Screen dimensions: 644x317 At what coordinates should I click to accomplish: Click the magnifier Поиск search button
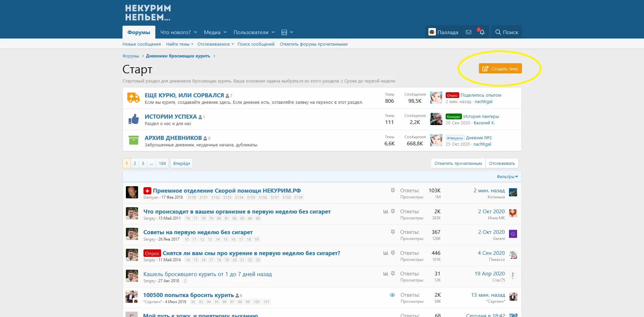(507, 32)
